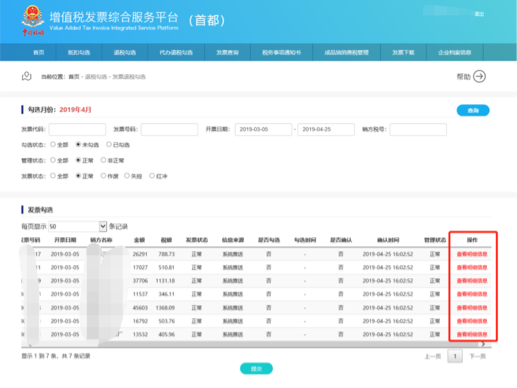Image resolution: width=517 pixels, height=388 pixels.
Task: Click the horizontal scrollbar right arrow
Action: tap(483, 344)
